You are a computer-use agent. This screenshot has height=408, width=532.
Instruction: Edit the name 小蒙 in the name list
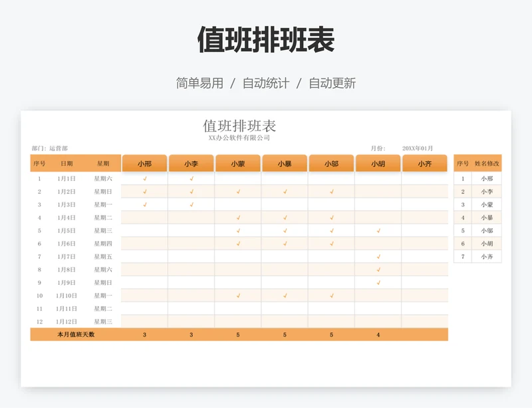487,205
